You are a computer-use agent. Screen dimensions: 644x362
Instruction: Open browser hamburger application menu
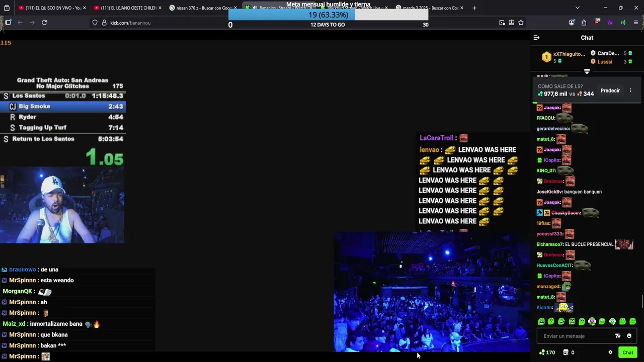tap(636, 23)
